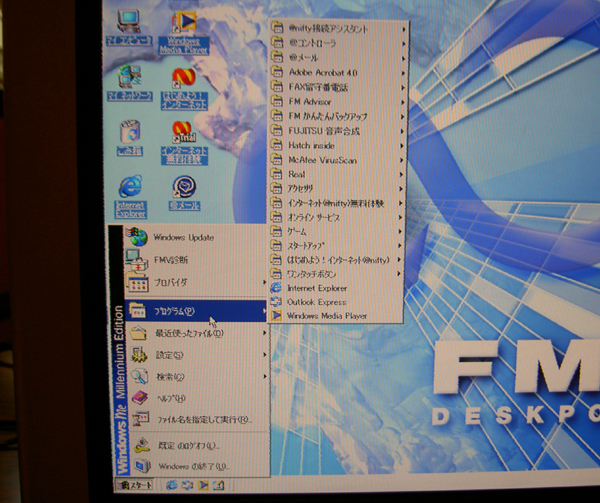Open the オンライン サービス program group
The height and width of the screenshot is (503, 600).
pos(336,217)
